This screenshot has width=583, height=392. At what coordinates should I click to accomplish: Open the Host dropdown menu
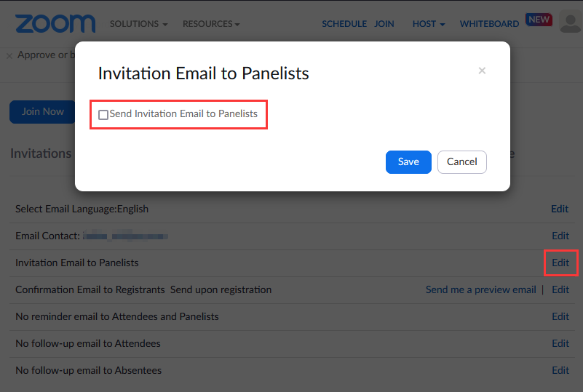(429, 24)
